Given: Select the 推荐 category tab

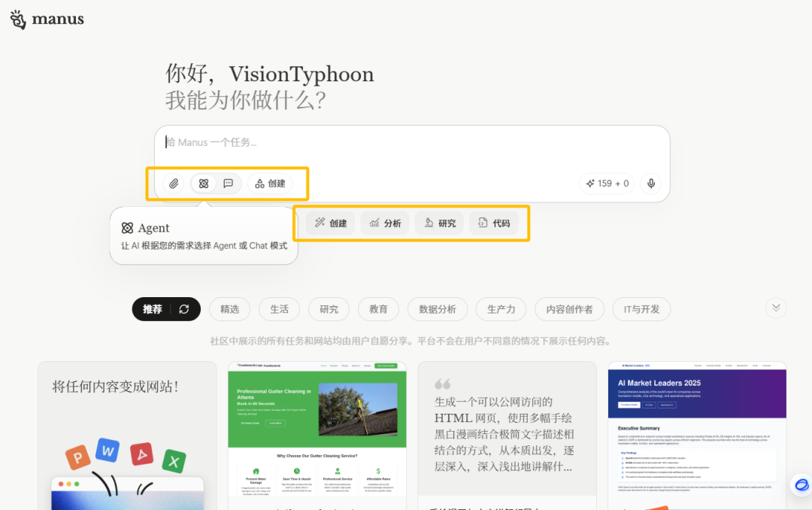Looking at the screenshot, I should coord(152,309).
